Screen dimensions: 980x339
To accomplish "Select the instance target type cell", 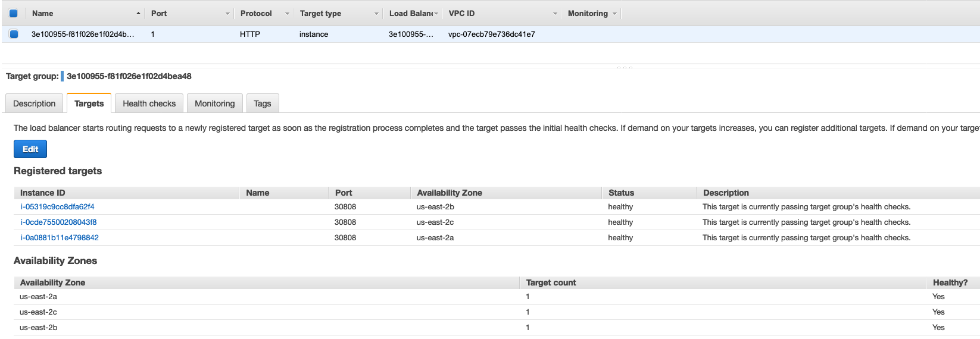I will click(314, 34).
